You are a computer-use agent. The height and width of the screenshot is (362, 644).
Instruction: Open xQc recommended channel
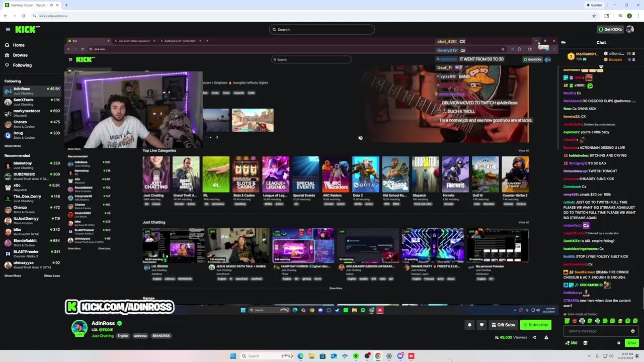coord(32,187)
